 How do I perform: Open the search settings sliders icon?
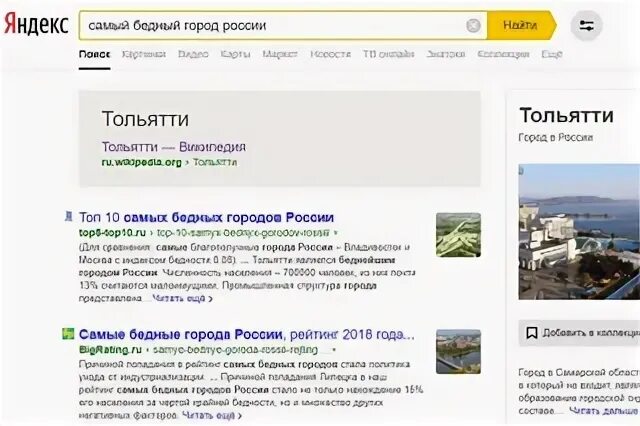click(x=587, y=25)
